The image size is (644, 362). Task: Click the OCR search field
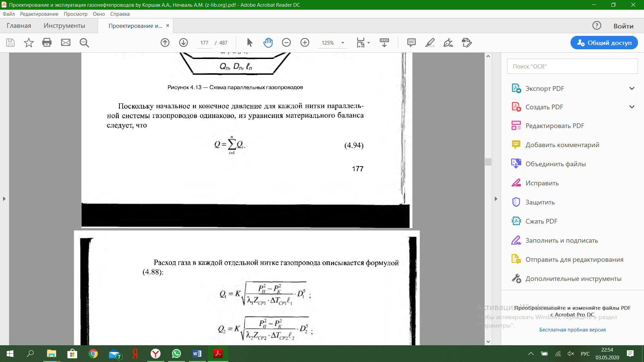click(x=572, y=66)
